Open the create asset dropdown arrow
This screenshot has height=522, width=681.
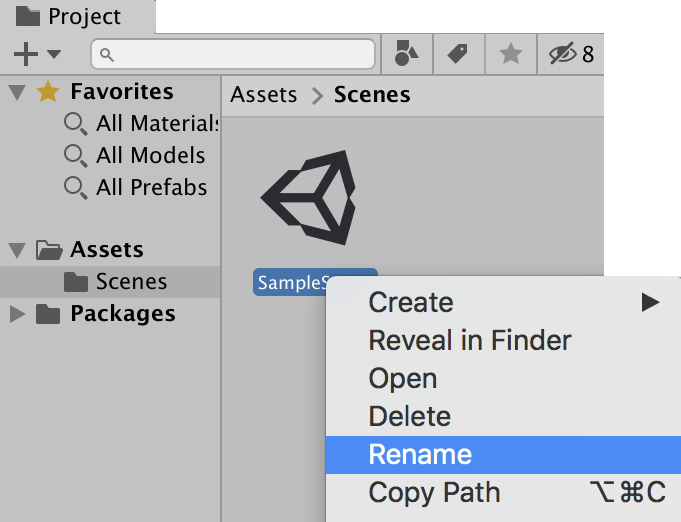(x=54, y=55)
